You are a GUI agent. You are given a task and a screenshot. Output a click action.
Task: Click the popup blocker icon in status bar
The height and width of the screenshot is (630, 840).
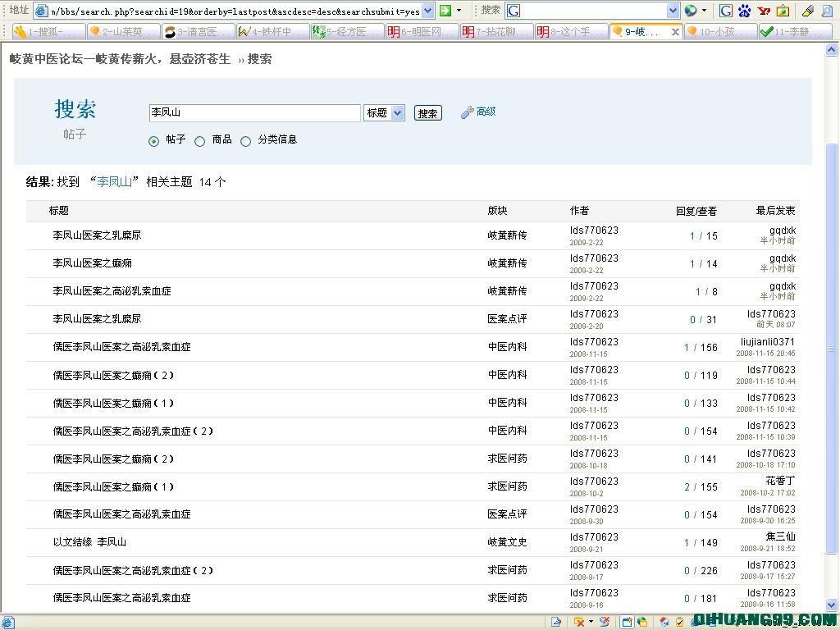click(x=579, y=622)
